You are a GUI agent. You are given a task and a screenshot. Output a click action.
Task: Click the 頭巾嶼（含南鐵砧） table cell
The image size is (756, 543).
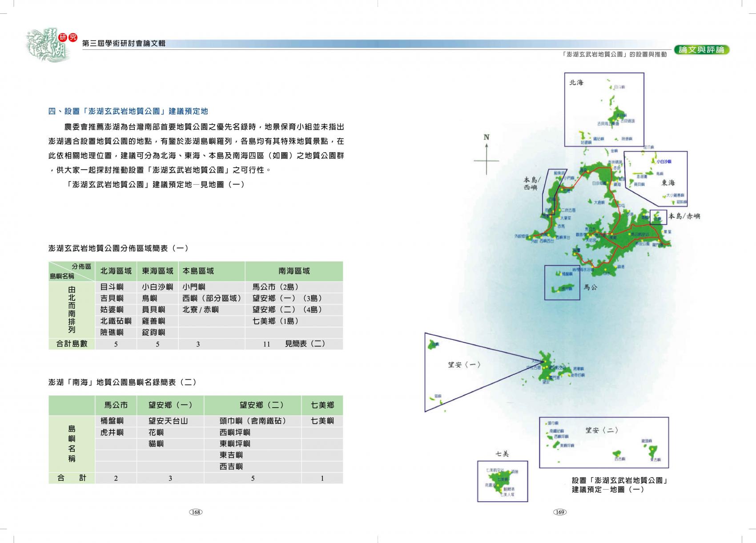252,421
